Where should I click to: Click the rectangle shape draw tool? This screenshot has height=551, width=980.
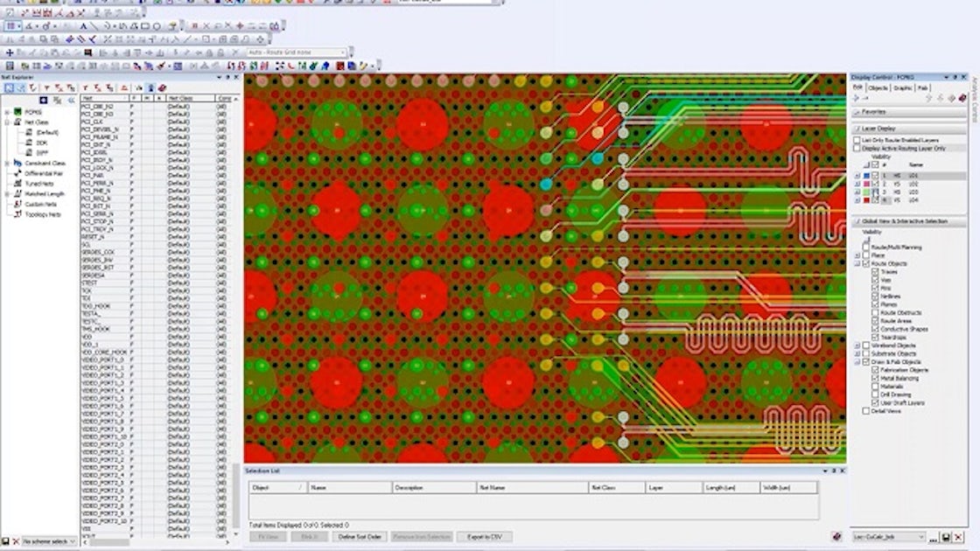(x=145, y=26)
